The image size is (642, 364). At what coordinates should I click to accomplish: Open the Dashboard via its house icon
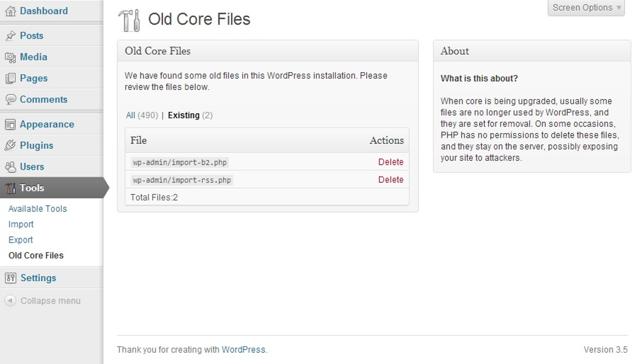[x=10, y=11]
